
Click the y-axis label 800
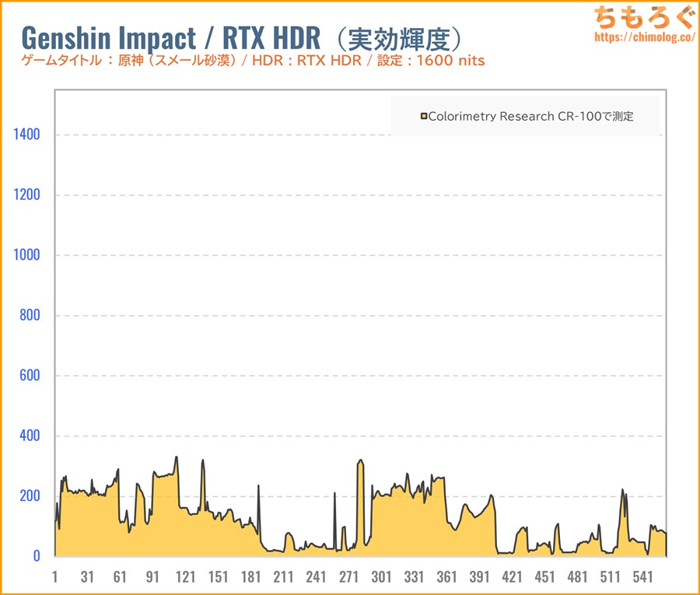tap(30, 315)
